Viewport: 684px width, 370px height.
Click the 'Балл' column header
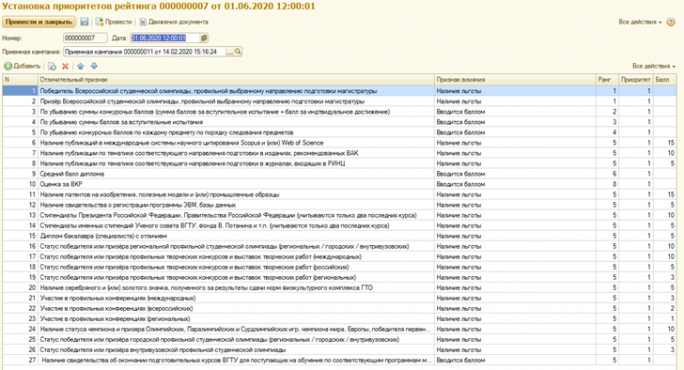665,80
